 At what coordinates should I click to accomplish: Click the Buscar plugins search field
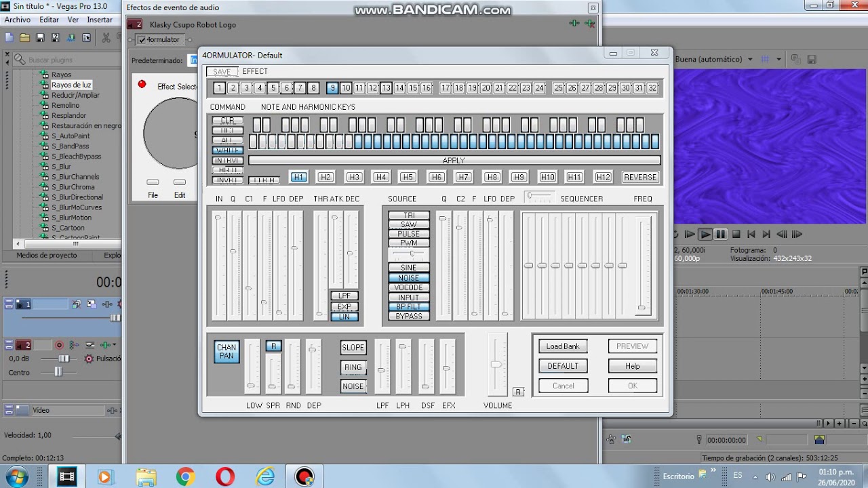(x=68, y=60)
